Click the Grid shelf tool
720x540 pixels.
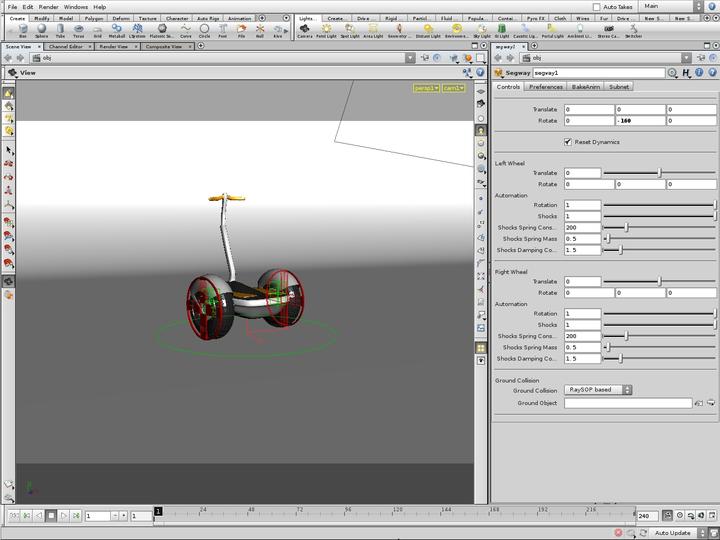(97, 30)
